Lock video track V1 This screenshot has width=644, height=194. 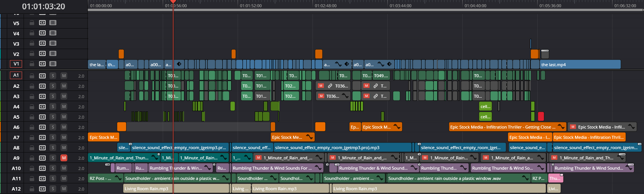[32, 64]
